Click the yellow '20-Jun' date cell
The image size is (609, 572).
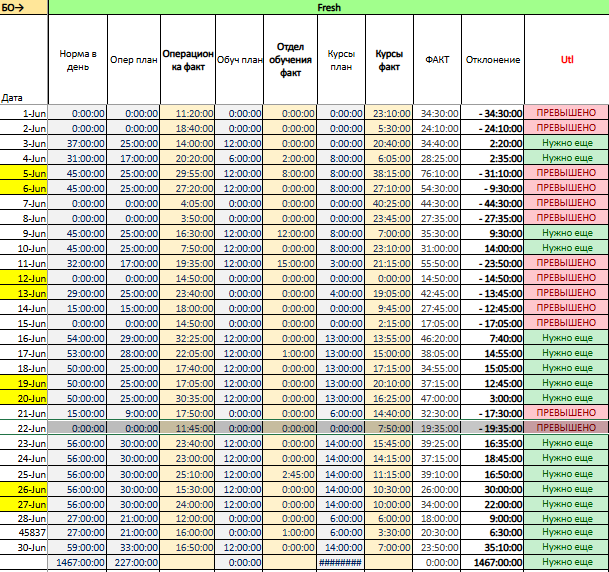click(x=24, y=398)
